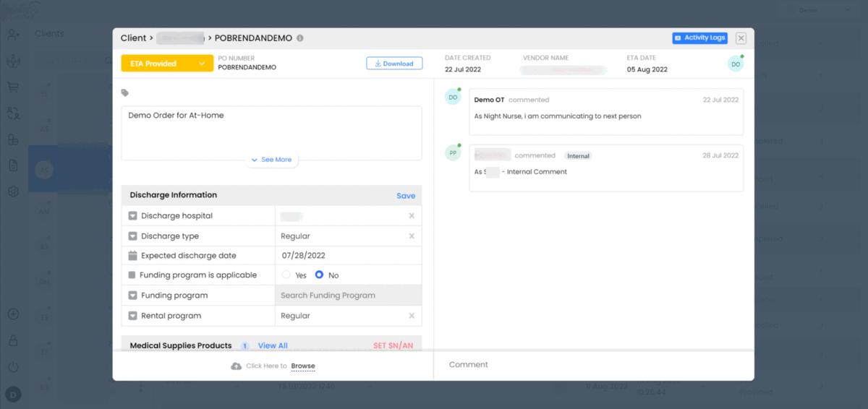Click the Client breadcrumb link

click(133, 38)
